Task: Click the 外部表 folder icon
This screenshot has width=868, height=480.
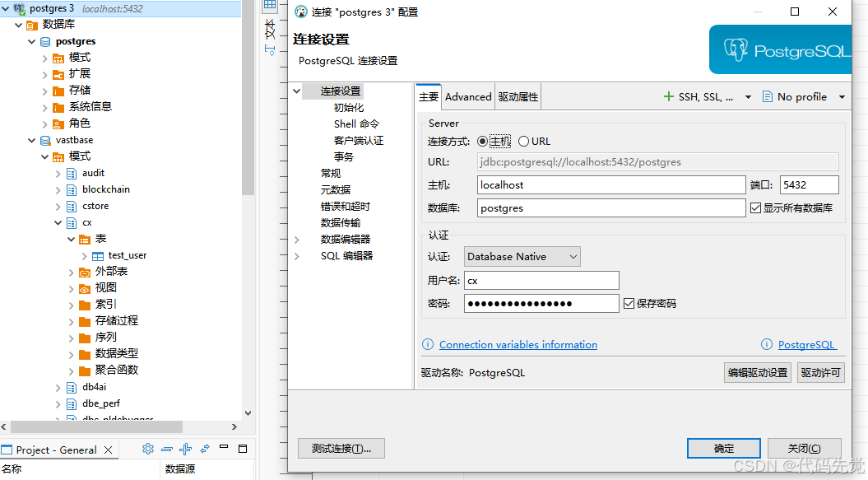Action: tap(85, 273)
